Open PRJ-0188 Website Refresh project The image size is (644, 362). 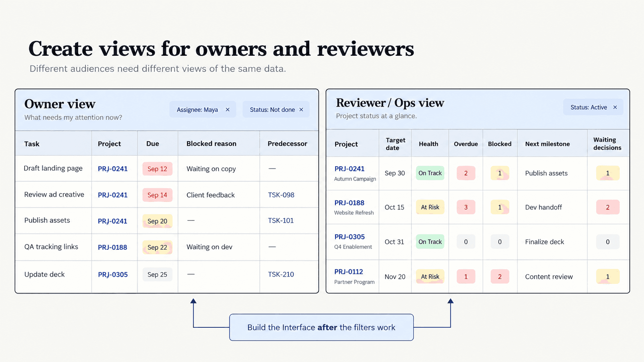(349, 203)
